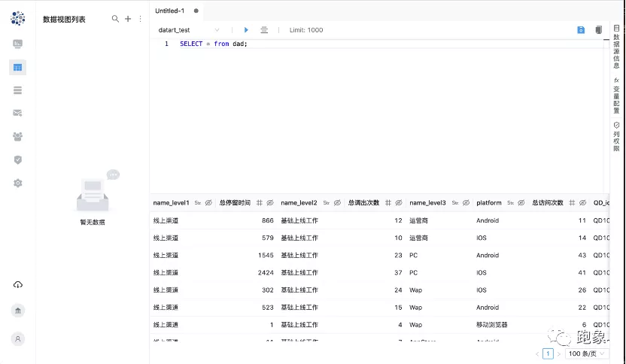
Task: Open the variable configuration fx panel
Action: point(616,96)
